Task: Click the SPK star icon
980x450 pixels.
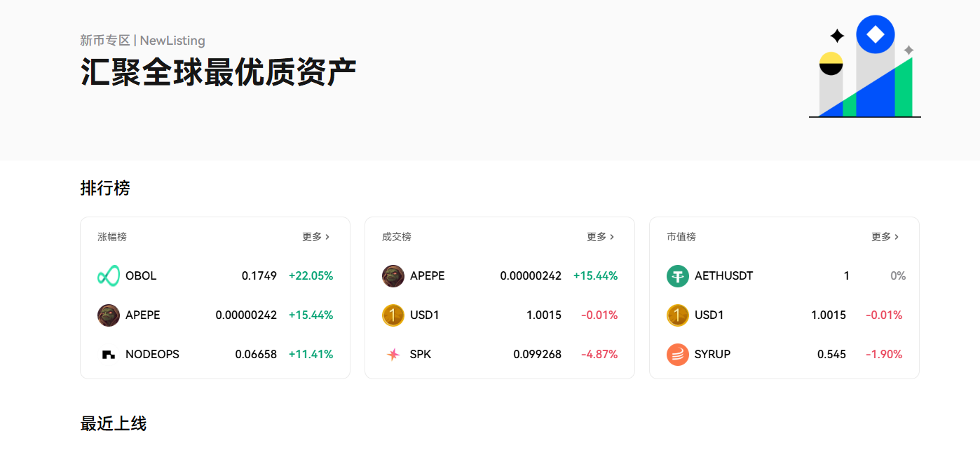Action: (x=393, y=355)
